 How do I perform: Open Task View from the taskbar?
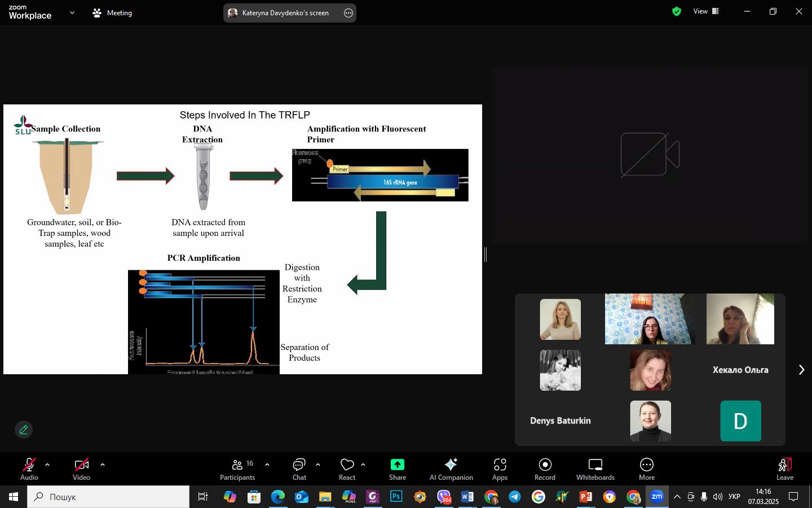203,497
